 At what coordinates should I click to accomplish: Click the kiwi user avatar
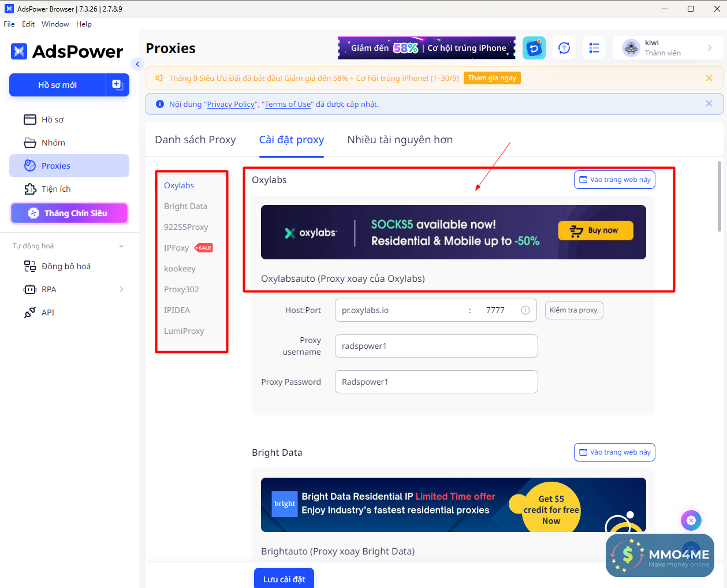pyautogui.click(x=631, y=48)
